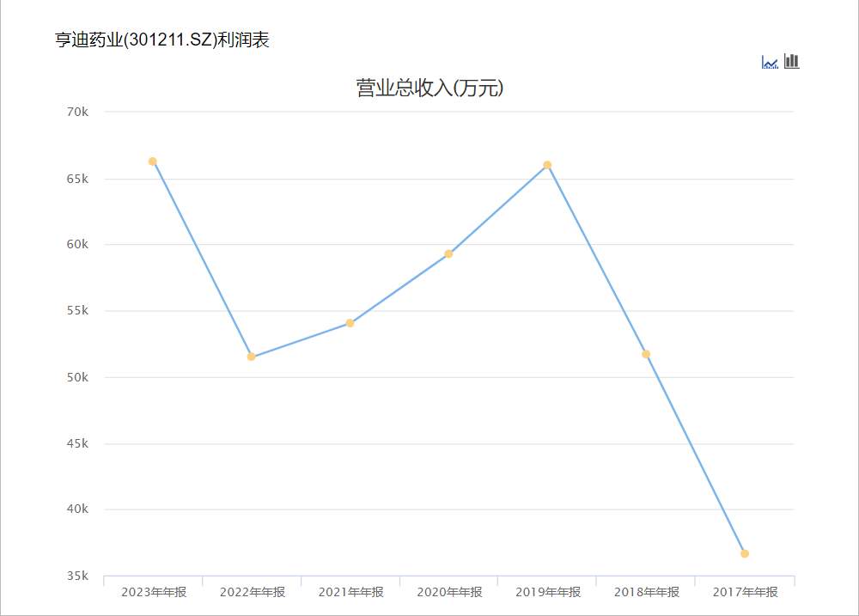Click the chart title 营业总收入(万元)
The height and width of the screenshot is (616, 859).
429,88
